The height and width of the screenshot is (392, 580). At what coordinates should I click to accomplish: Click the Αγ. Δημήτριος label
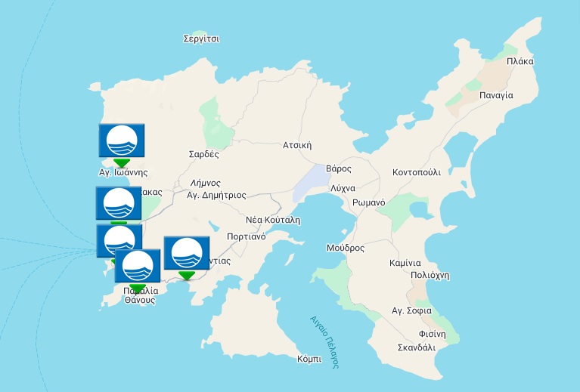point(216,195)
